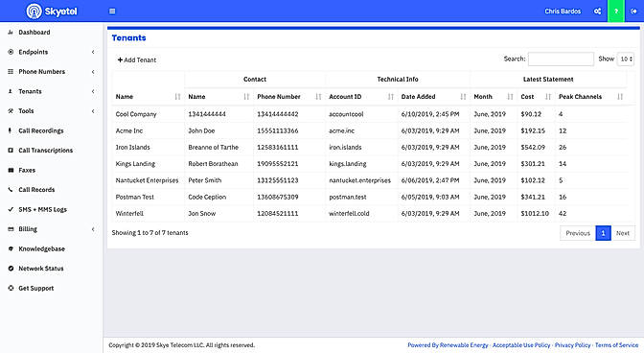Image resolution: width=644 pixels, height=353 pixels.
Task: Open Call Recordings page
Action: coord(41,130)
